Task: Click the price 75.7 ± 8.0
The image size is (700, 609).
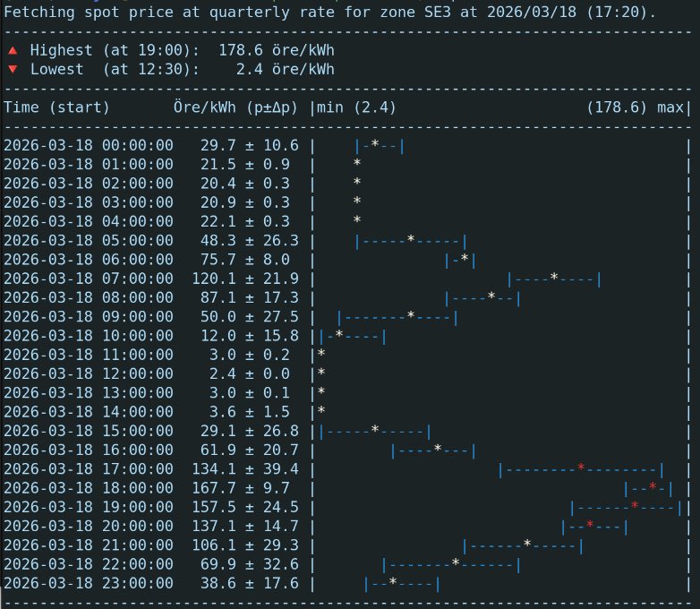Action: click(245, 260)
